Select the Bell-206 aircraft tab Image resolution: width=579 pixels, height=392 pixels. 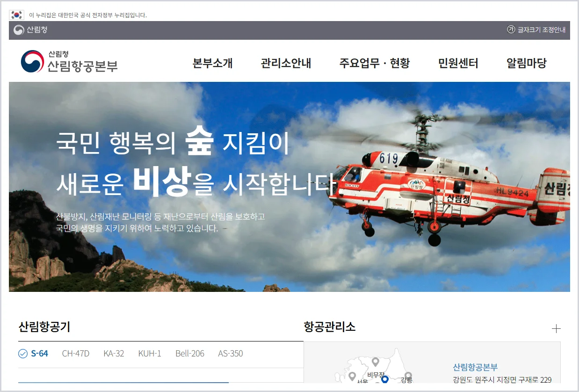pos(190,354)
